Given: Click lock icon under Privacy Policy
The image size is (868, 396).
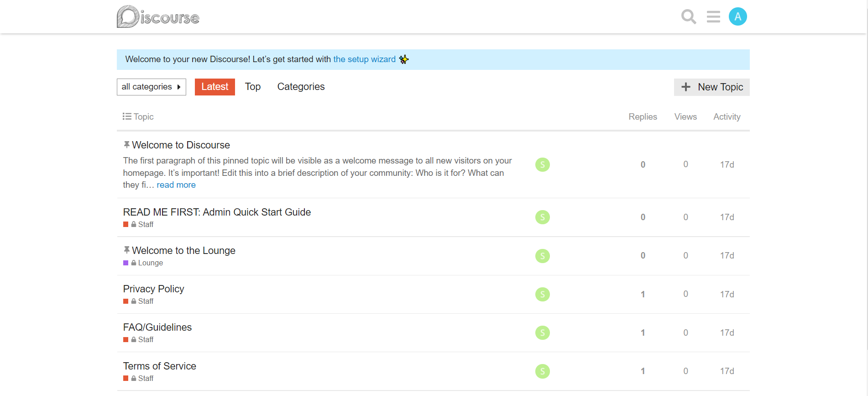Looking at the screenshot, I should click(134, 301).
